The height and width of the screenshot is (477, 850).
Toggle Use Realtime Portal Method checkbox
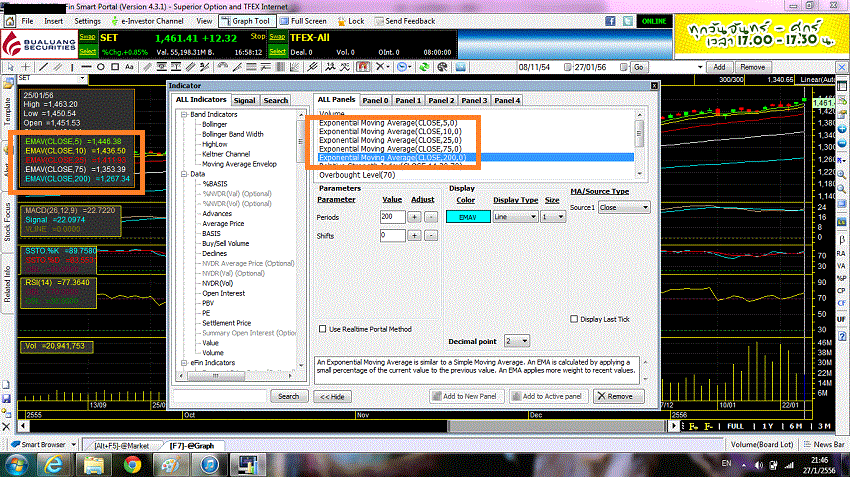click(x=323, y=329)
